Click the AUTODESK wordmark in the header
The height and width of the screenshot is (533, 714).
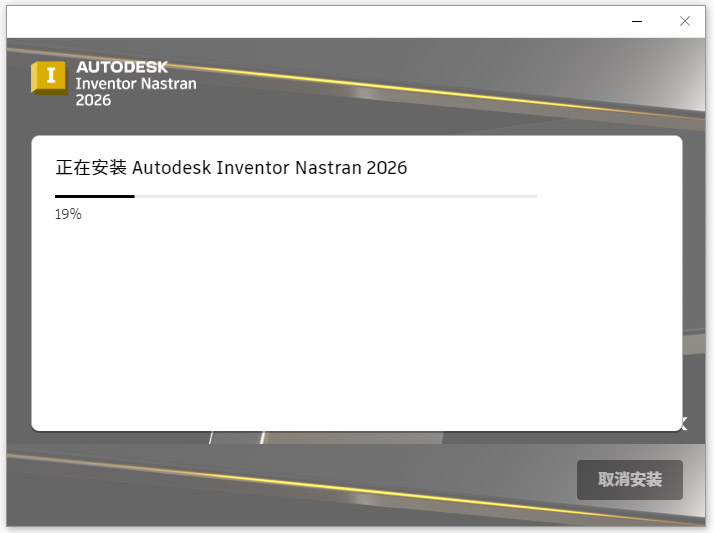pos(122,67)
